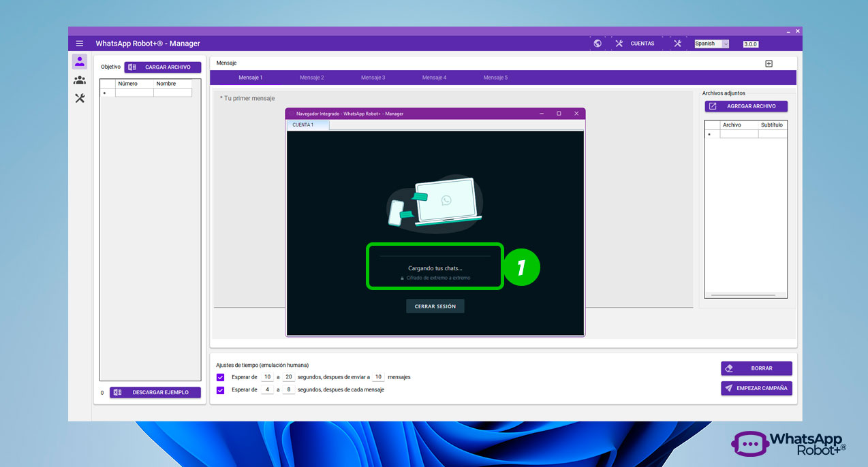Click the Archivo column header
This screenshot has width=868, height=467.
point(739,125)
